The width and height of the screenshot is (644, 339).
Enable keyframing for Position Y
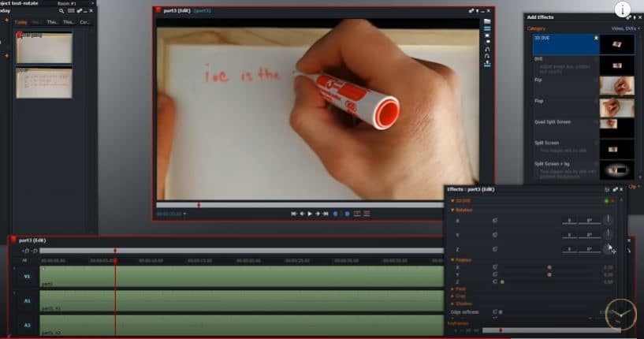[495, 274]
